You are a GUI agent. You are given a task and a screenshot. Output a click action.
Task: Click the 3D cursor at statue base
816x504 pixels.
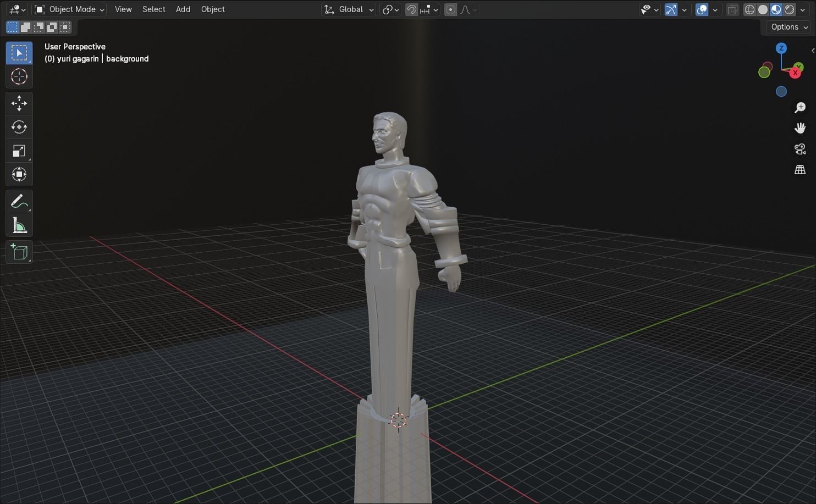click(398, 420)
